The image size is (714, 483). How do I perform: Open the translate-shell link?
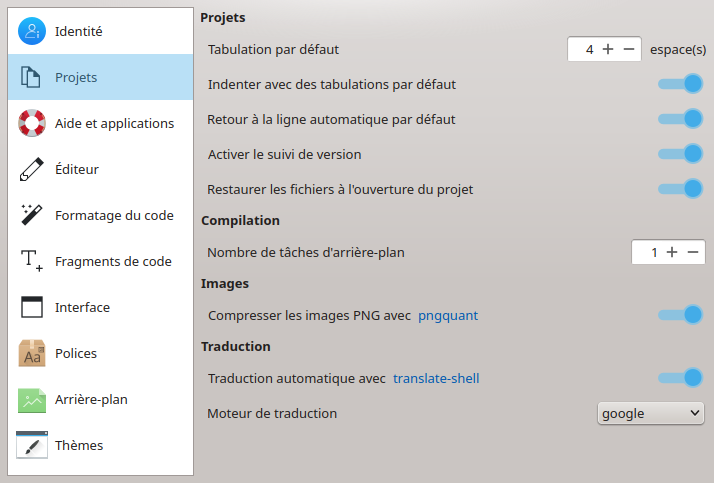436,378
